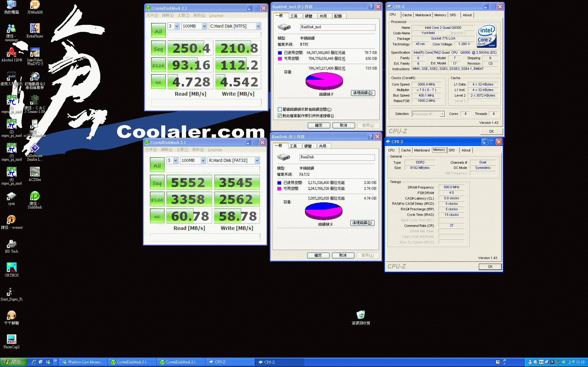Image resolution: width=588 pixels, height=367 pixels.
Task: Click 取消 in the Raid0x4_tool properties dialog
Action: tap(344, 125)
